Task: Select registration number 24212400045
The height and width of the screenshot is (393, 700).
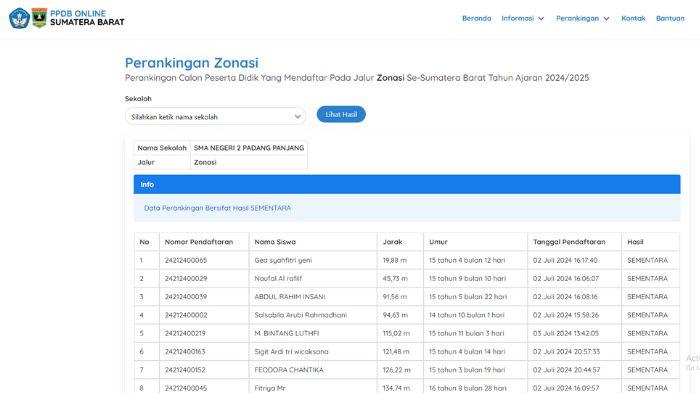Action: 186,389
